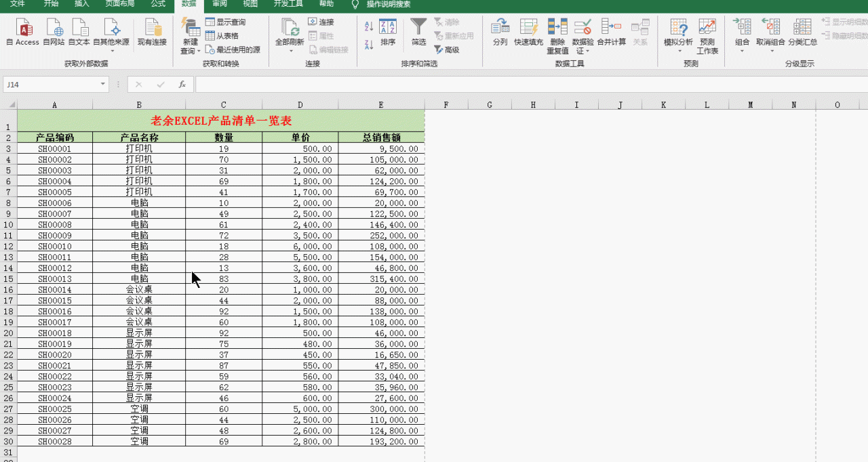Select cell with value 193,200.00
The image size is (868, 462).
click(381, 441)
